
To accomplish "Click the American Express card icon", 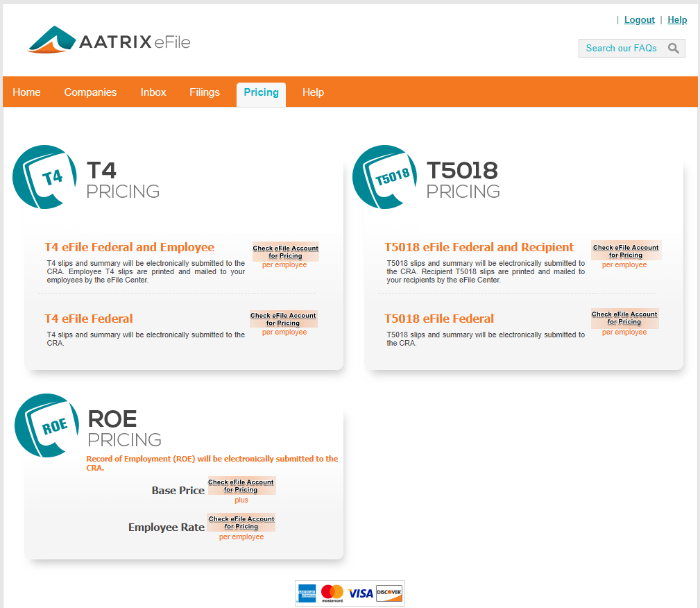I will [307, 593].
